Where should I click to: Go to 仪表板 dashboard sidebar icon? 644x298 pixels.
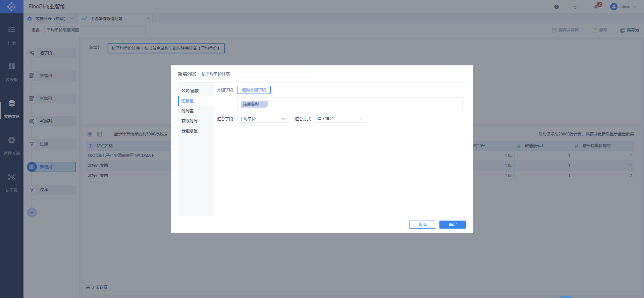point(12,66)
